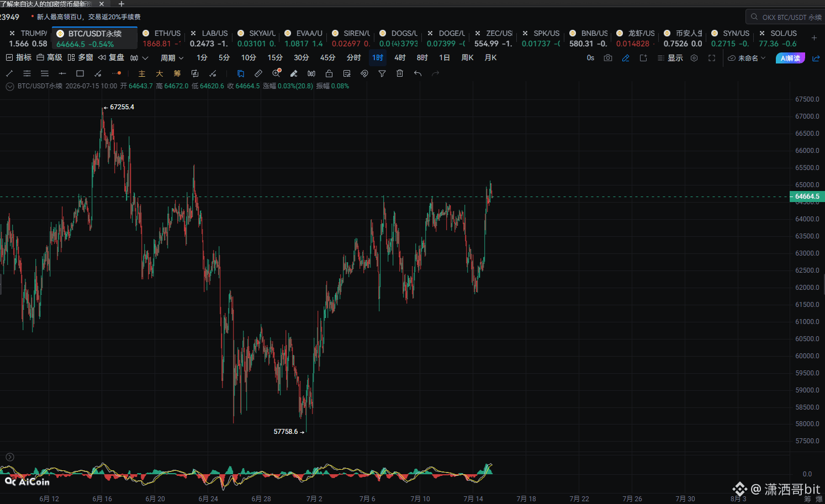Image resolution: width=825 pixels, height=504 pixels.
Task: Toggle the pencil drawing mode icon
Action: 626,58
